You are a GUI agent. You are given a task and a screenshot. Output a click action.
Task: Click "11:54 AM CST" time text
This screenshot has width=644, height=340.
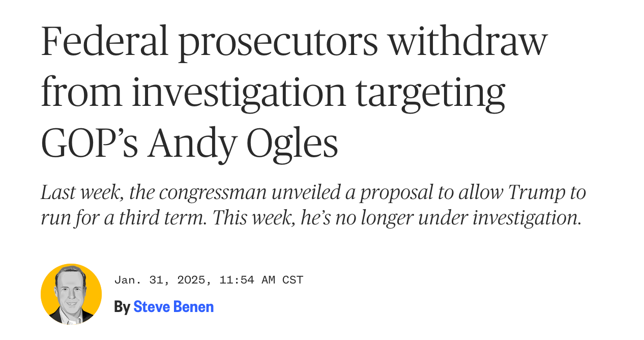coord(261,280)
